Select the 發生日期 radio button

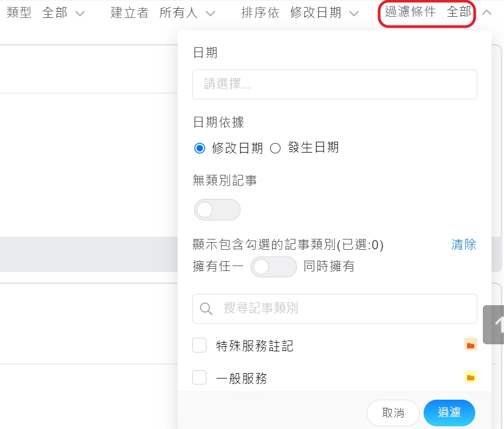coord(275,148)
